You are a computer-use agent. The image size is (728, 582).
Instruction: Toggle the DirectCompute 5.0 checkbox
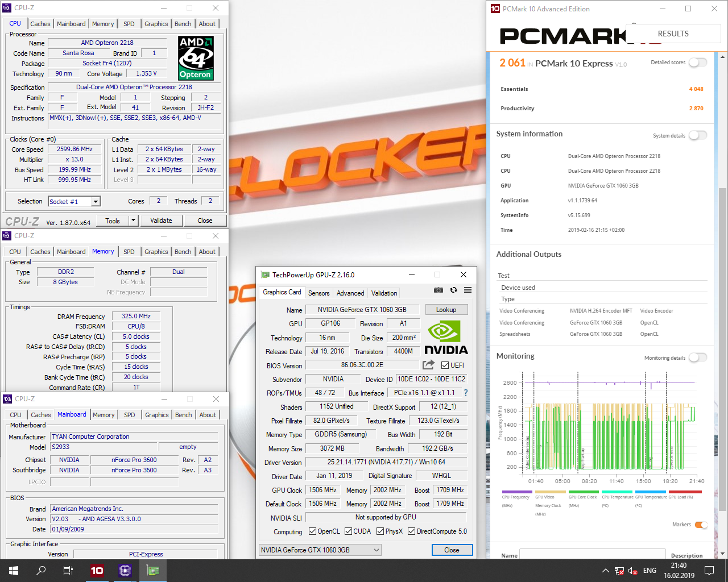[411, 531]
